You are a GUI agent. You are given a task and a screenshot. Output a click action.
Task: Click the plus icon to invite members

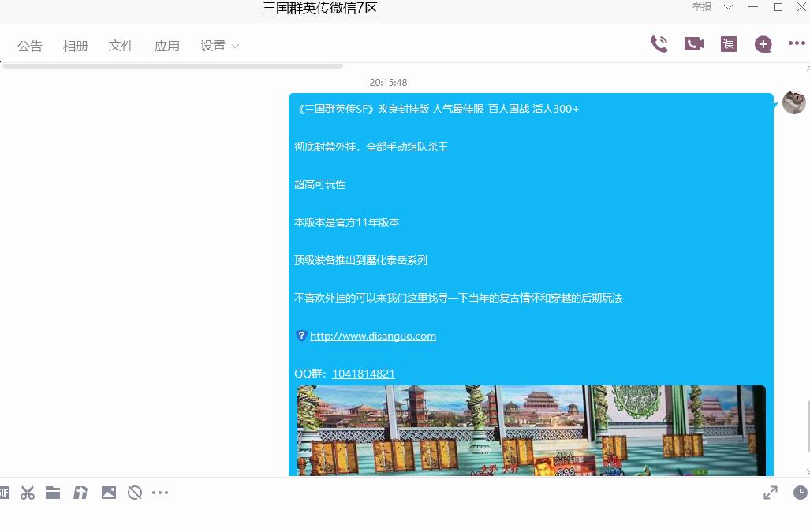click(x=763, y=44)
